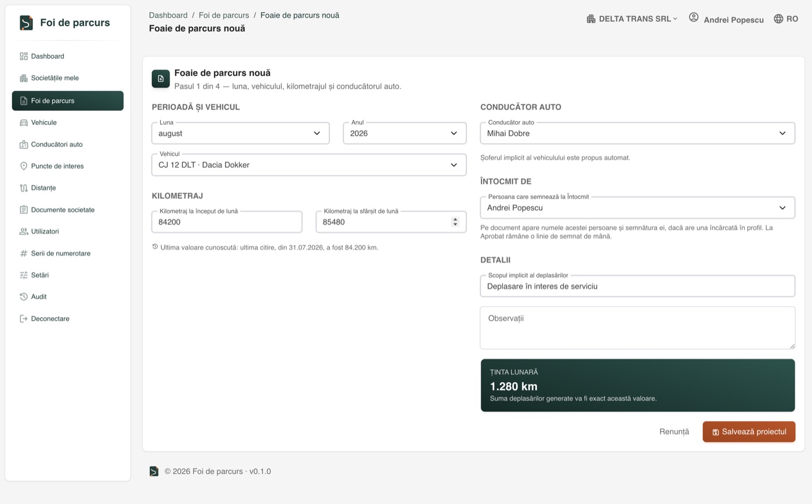The height and width of the screenshot is (504, 812).
Task: Click the Renunță button
Action: pyautogui.click(x=674, y=432)
